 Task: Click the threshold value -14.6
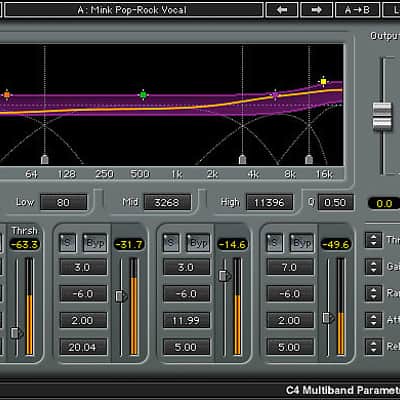233,245
